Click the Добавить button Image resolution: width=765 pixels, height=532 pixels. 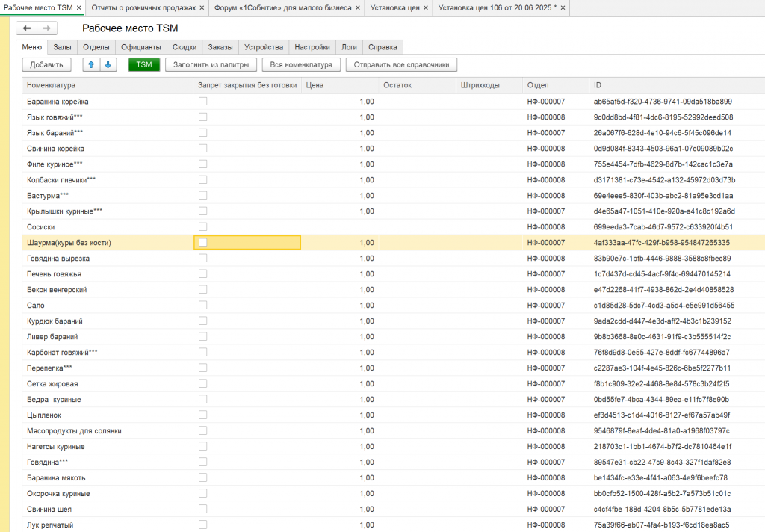[x=46, y=64]
